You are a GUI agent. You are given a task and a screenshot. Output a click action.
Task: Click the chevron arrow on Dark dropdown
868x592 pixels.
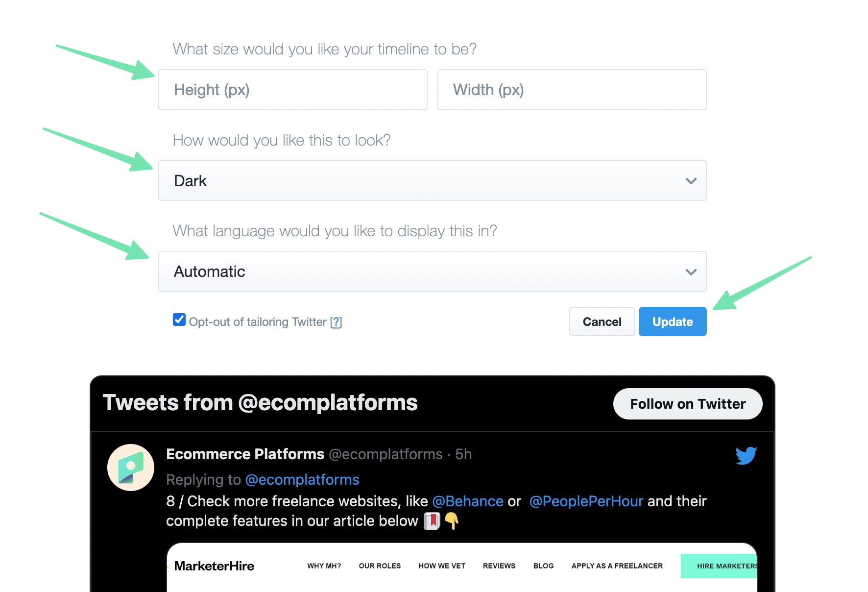coord(691,181)
